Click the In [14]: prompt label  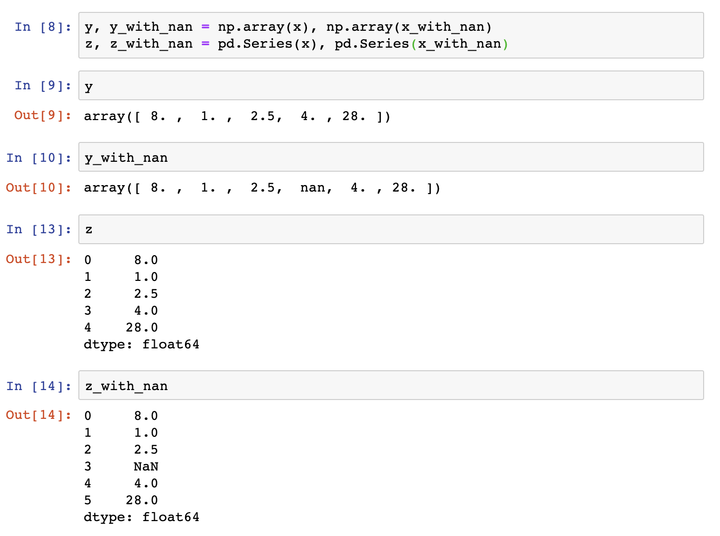[x=39, y=386]
